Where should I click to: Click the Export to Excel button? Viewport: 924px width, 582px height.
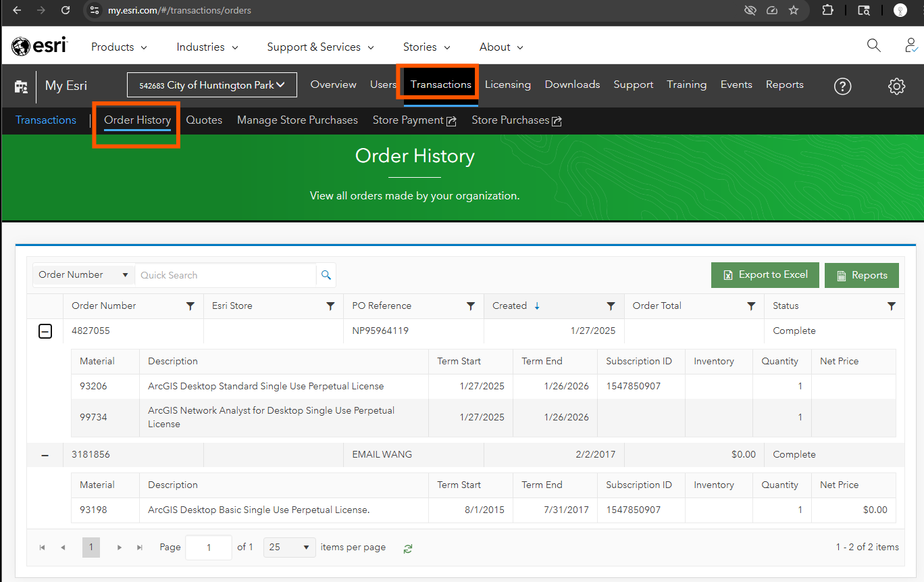coord(765,275)
